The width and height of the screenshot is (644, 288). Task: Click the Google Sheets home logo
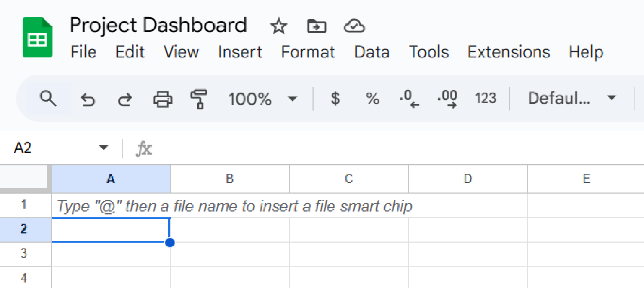37,37
